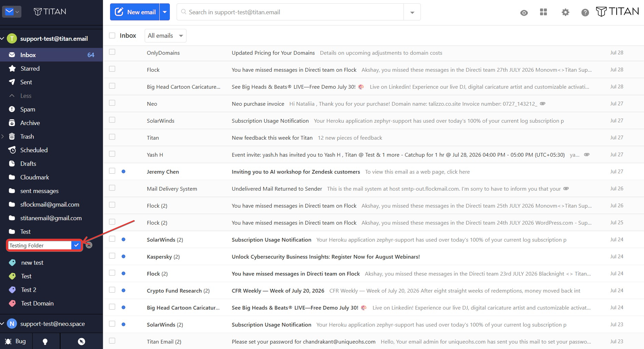Screen dimensions: 644x349
Task: Click the Bug report button
Action: pos(16,342)
